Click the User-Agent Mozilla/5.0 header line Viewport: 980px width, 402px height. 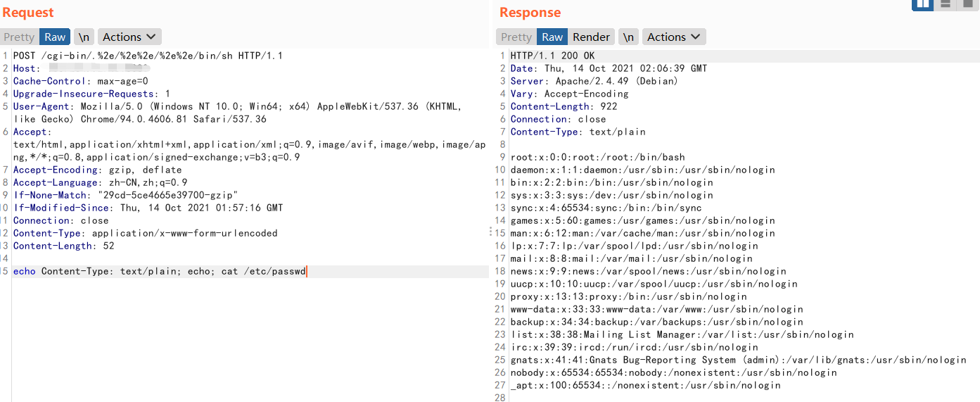(x=237, y=113)
